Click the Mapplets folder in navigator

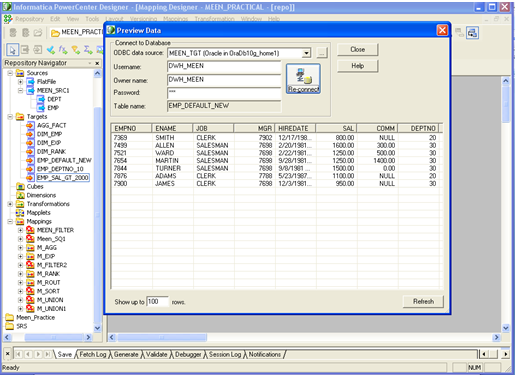[38, 212]
